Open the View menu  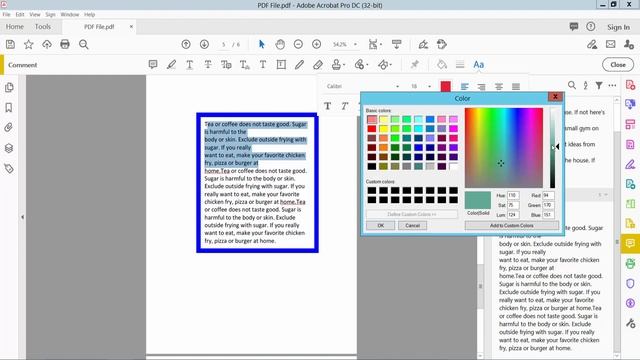coord(35,14)
